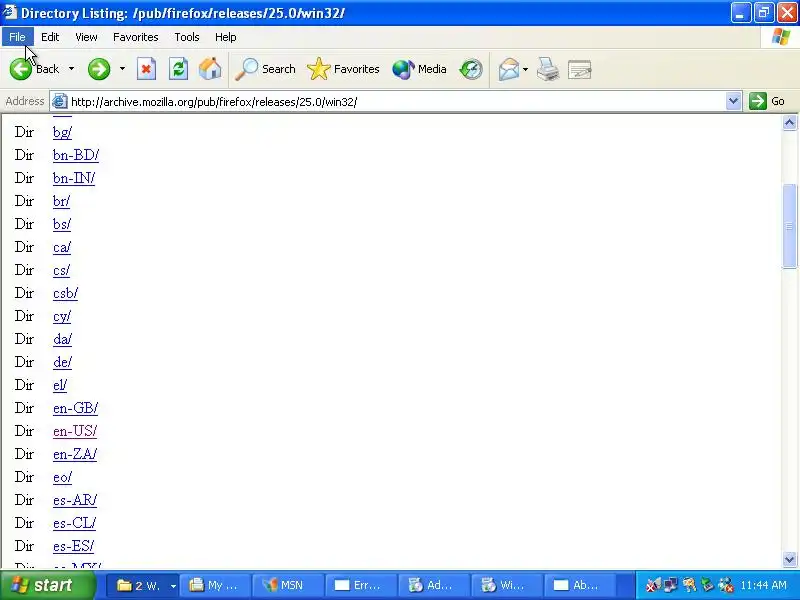800x600 pixels.
Task: Open Mail button dropdown arrow
Action: 526,69
